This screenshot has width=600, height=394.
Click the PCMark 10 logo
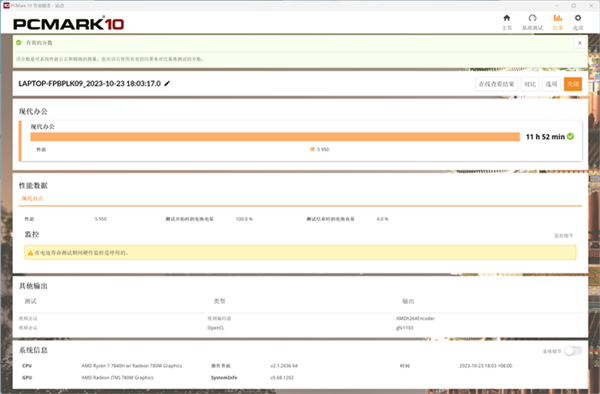point(69,24)
